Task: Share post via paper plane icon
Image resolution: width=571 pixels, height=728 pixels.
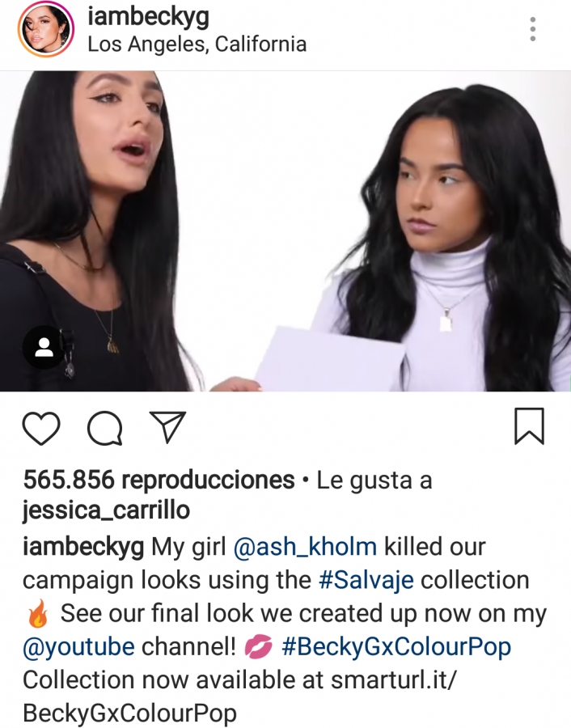Action: pos(167,426)
